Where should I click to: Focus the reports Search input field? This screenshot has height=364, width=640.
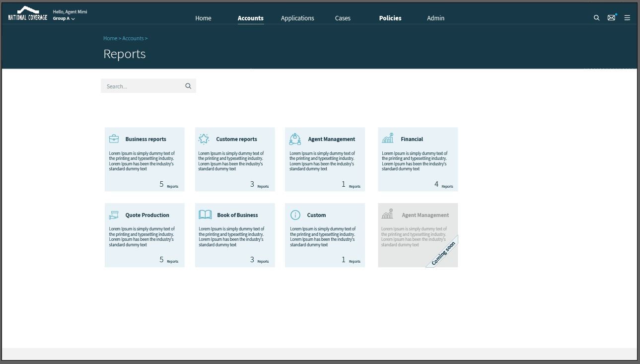tap(148, 86)
